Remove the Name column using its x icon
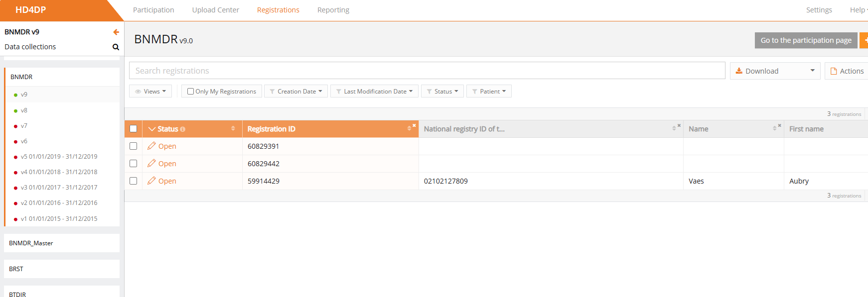Screen dimensions: 868x297 point(779,125)
